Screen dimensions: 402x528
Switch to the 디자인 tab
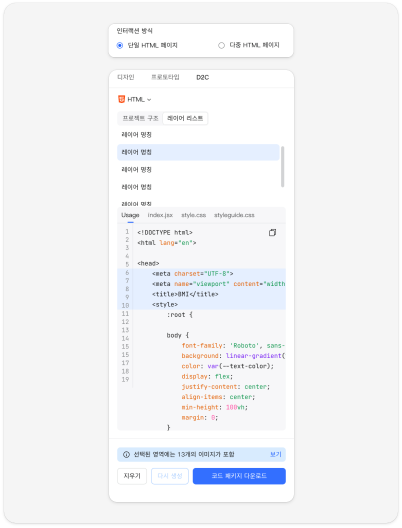pyautogui.click(x=126, y=77)
